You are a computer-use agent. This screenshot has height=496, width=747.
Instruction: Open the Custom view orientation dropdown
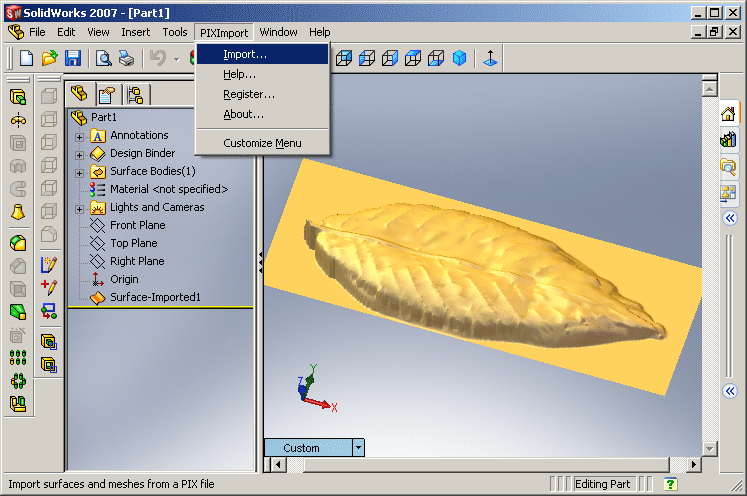pos(358,448)
